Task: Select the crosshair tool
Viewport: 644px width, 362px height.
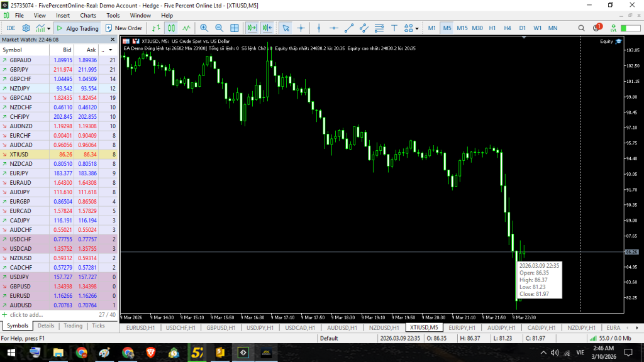Action: tap(301, 28)
